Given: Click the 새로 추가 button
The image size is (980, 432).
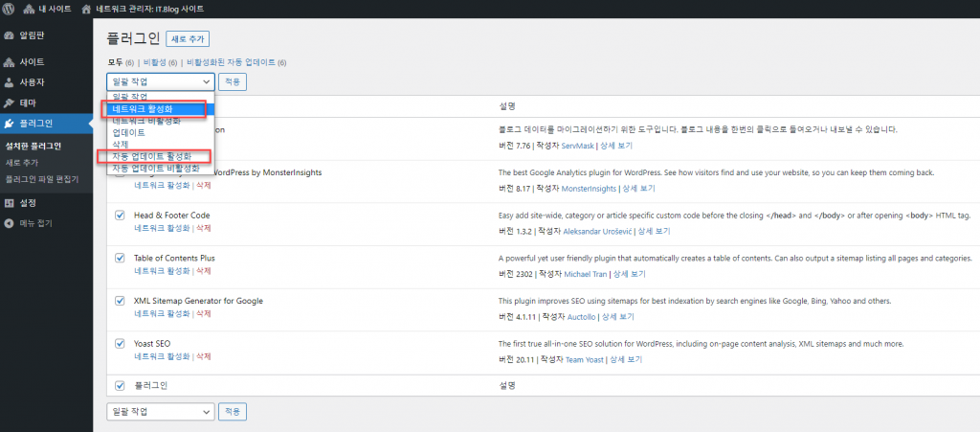Looking at the screenshot, I should pos(188,39).
